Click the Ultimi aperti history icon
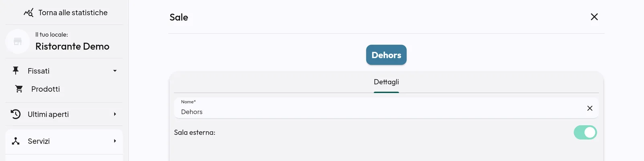 (x=16, y=114)
